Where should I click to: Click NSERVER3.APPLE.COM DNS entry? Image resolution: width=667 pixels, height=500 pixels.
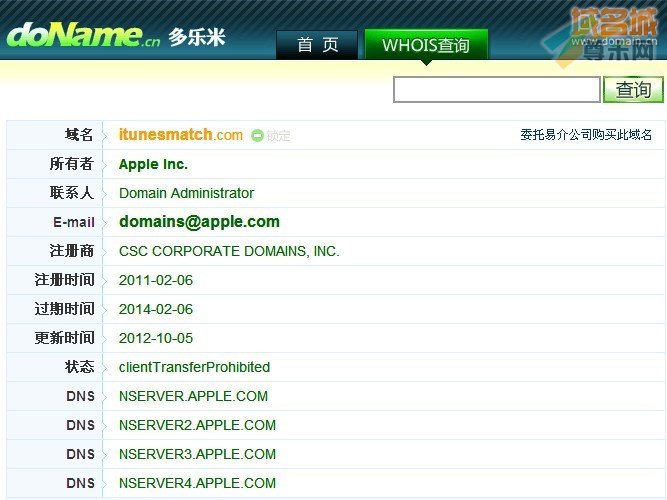tap(197, 454)
